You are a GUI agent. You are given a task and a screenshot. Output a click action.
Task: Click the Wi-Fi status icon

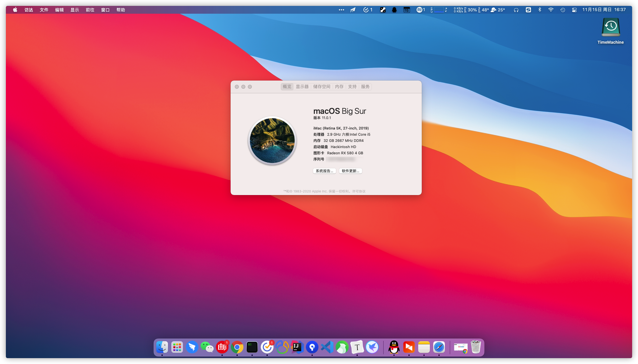[x=551, y=10]
